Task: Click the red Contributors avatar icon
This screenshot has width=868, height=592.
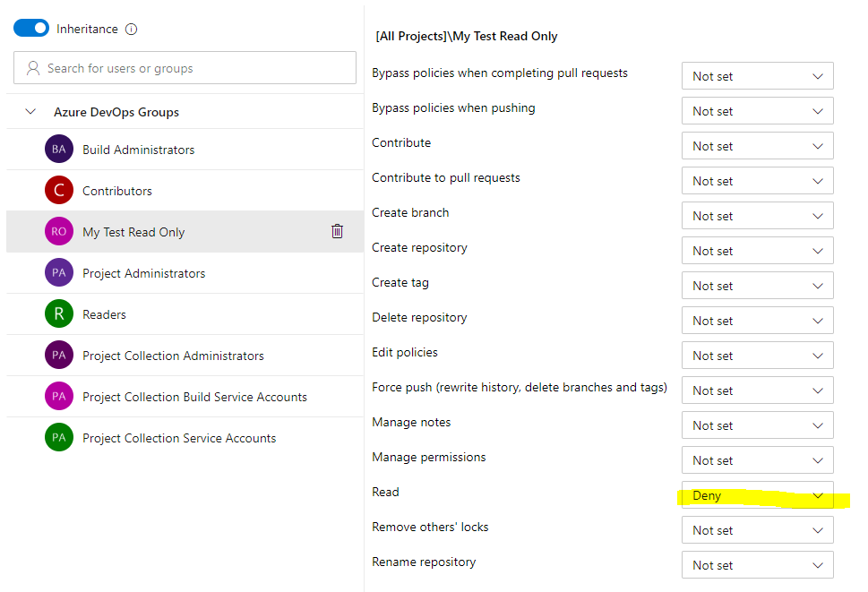Action: (59, 191)
